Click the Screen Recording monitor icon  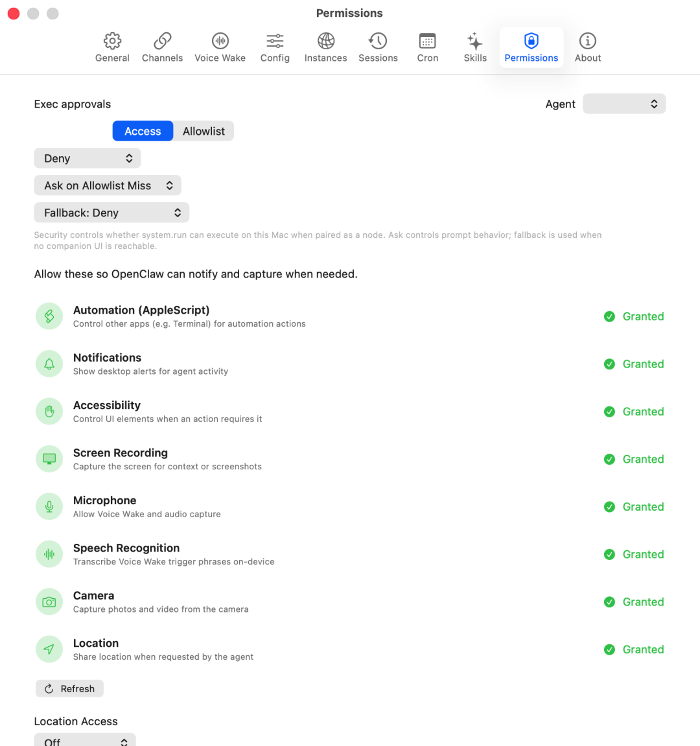pos(49,458)
